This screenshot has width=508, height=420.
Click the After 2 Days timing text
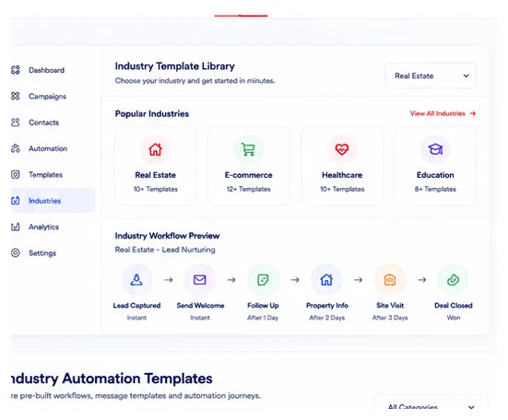[327, 318]
